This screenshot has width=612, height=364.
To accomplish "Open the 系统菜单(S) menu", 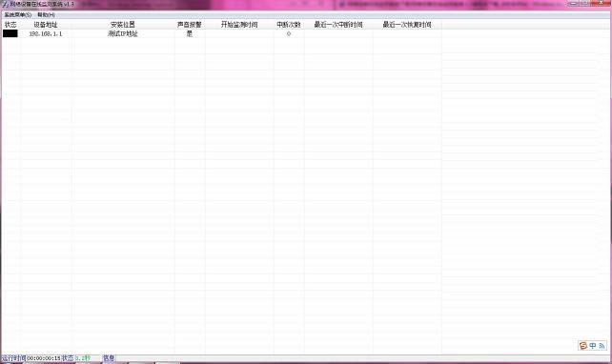I will click(x=17, y=15).
